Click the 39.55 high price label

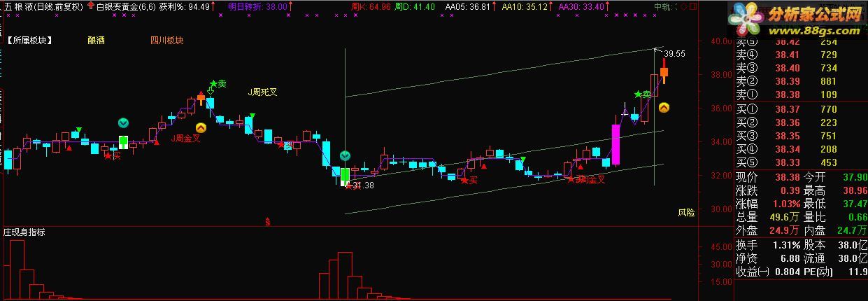pyautogui.click(x=674, y=54)
